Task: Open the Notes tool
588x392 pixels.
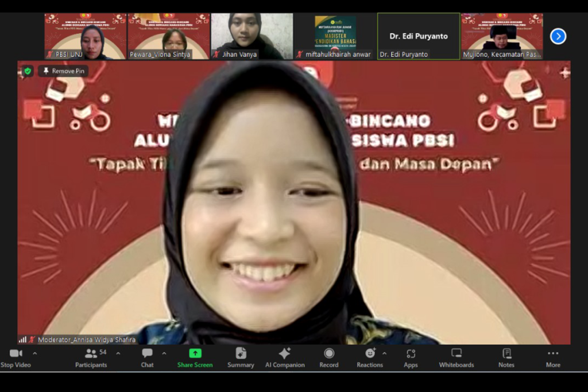Action: (506, 358)
